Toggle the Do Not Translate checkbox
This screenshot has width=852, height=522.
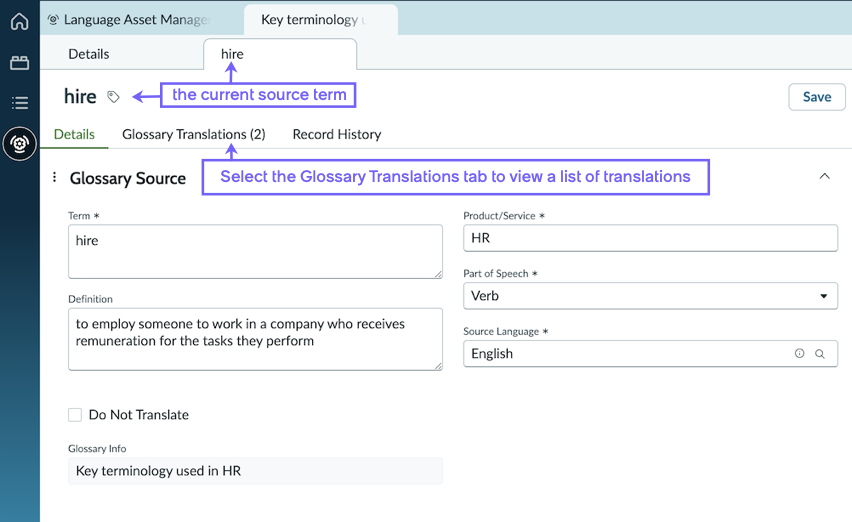[x=75, y=414]
